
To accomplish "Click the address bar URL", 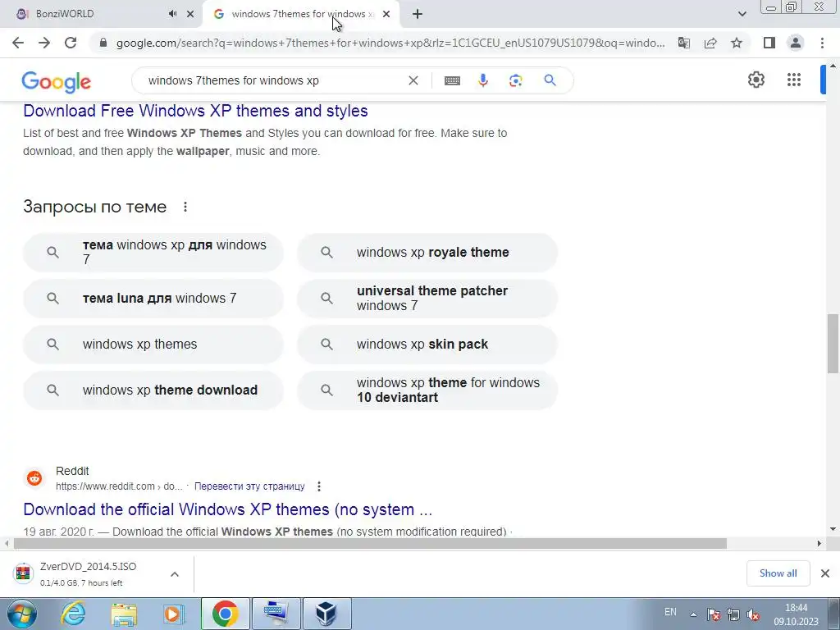I will point(390,43).
